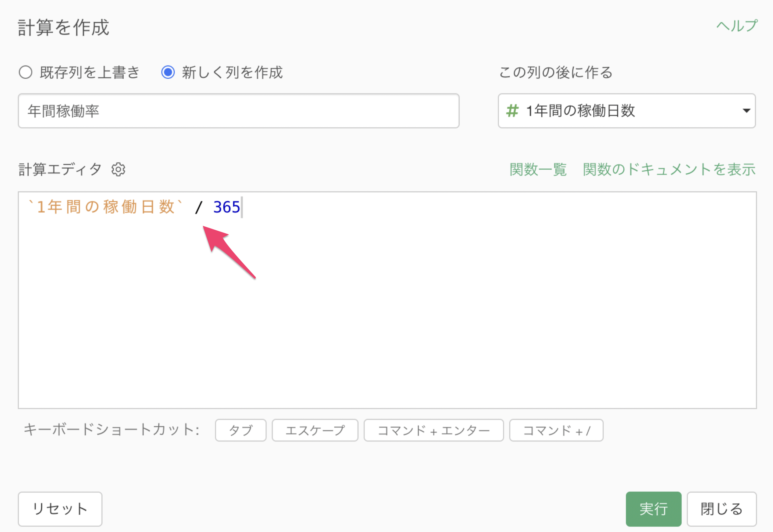
Task: Click the green # numeric type icon
Action: [512, 111]
